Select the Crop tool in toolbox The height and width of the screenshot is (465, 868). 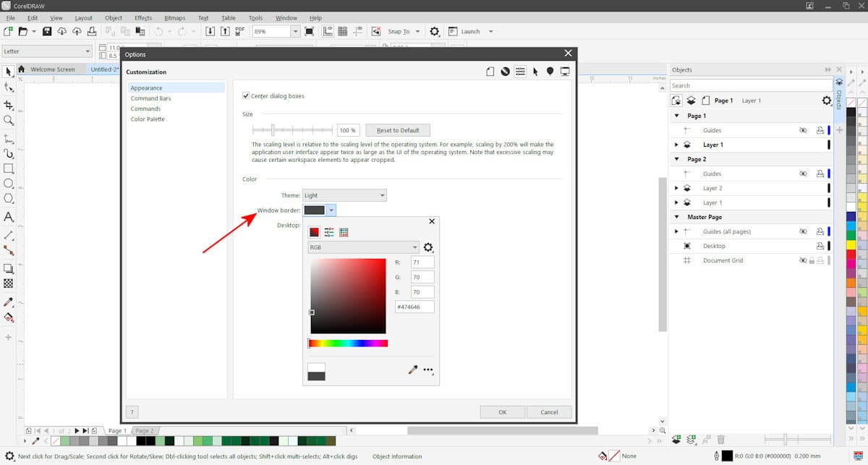(x=9, y=106)
